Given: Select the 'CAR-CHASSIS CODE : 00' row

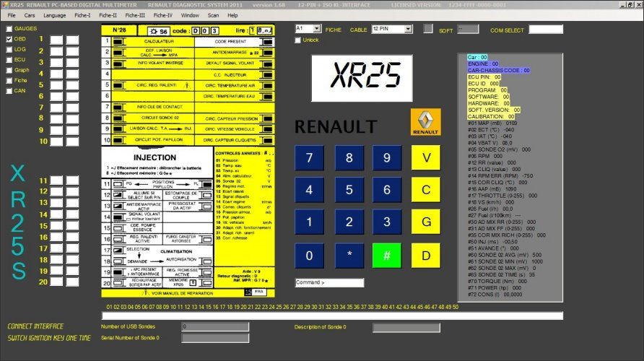Looking at the screenshot, I should coord(499,71).
